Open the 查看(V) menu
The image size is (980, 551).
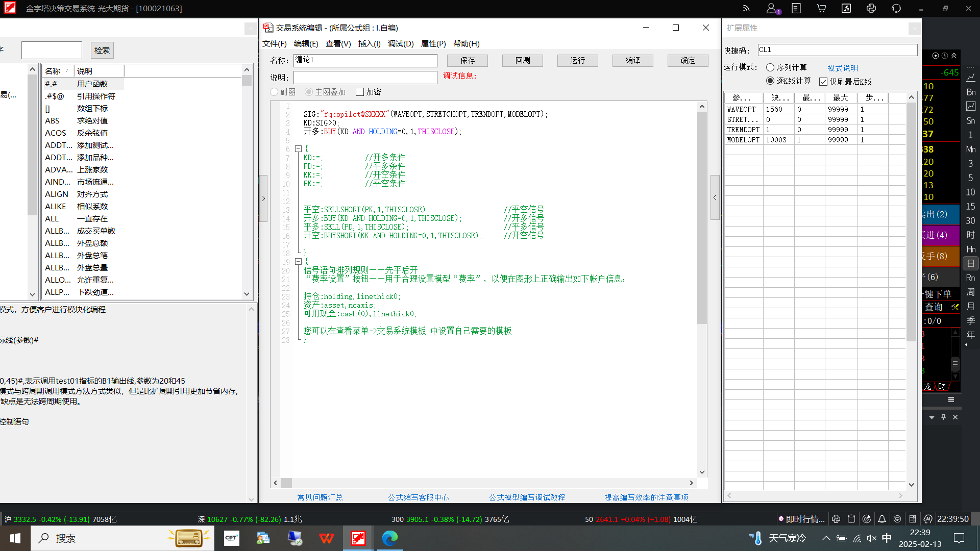coord(338,44)
